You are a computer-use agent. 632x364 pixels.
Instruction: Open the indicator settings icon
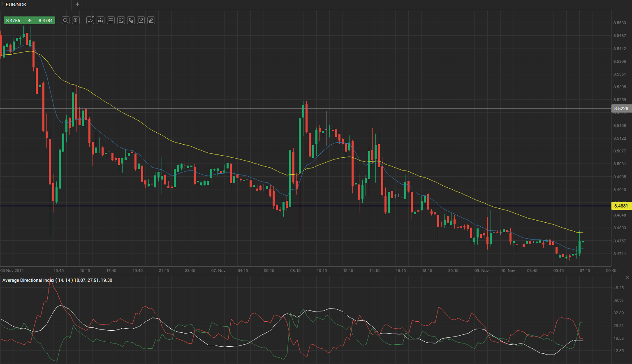(x=111, y=20)
